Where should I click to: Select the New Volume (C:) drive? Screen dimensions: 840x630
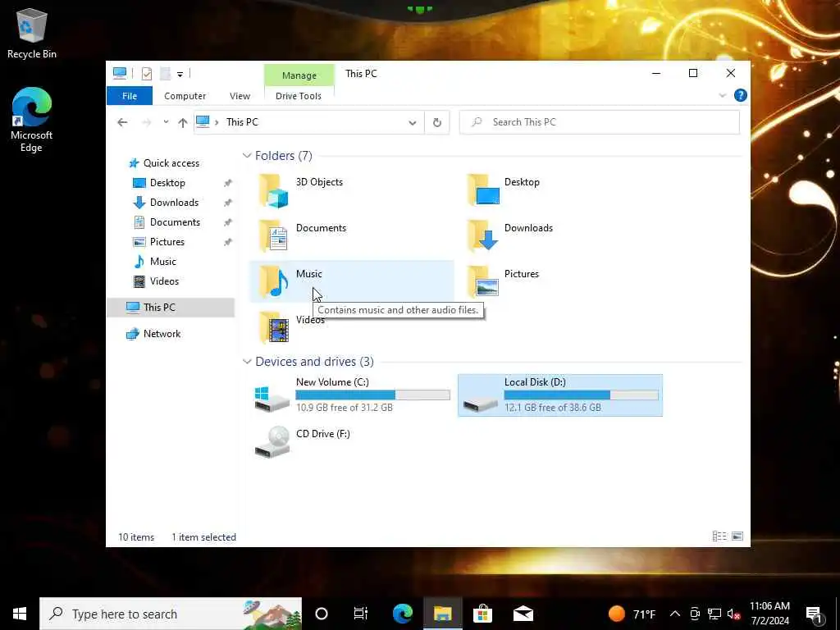click(351, 395)
